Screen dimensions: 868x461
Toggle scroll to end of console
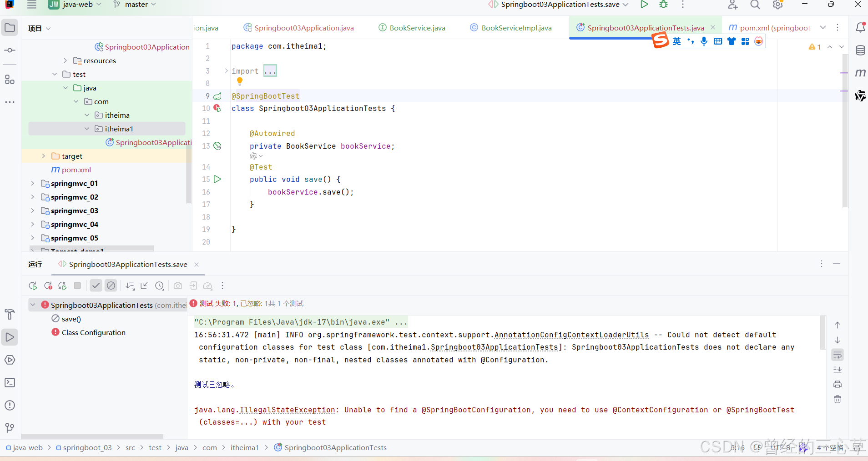pos(838,370)
